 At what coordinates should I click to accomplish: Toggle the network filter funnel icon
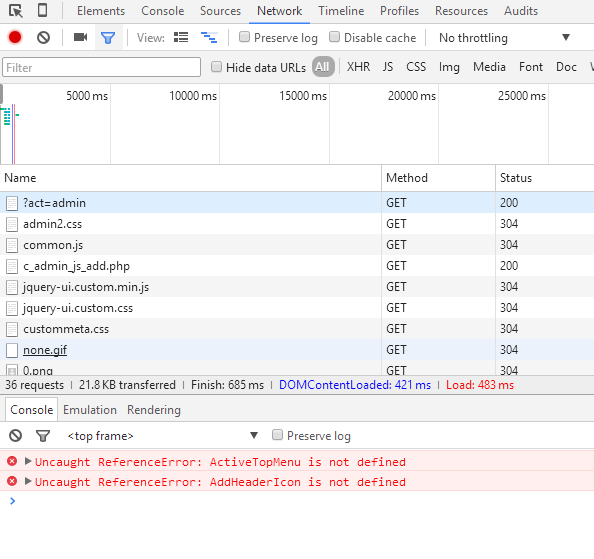(x=108, y=37)
